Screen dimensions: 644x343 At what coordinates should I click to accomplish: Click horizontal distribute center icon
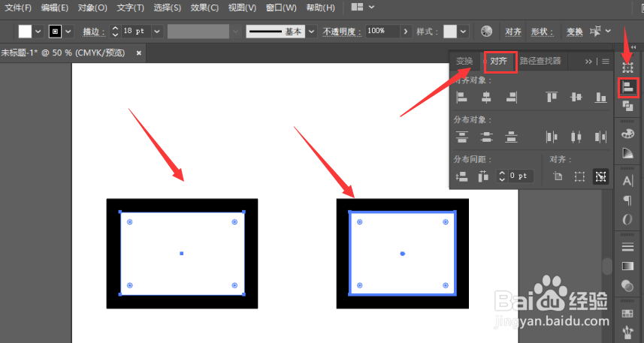click(576, 137)
